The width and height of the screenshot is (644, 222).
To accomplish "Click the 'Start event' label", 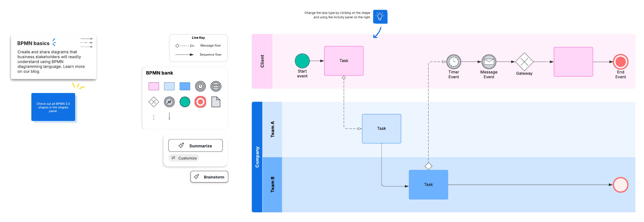I will coord(302,74).
